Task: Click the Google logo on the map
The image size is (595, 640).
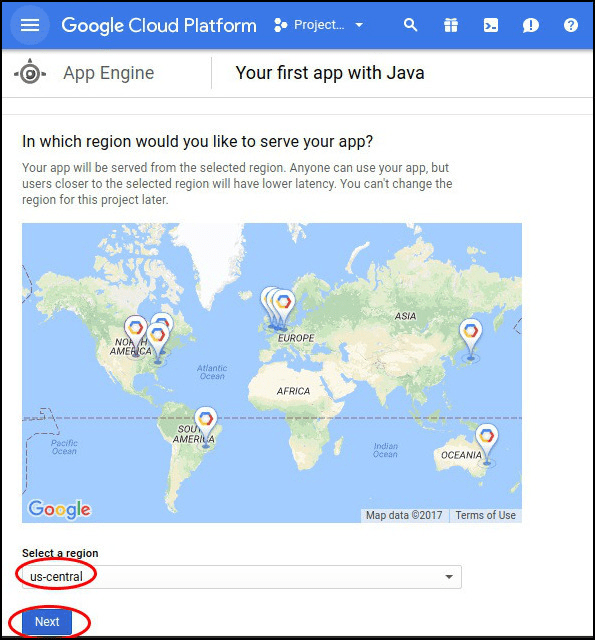Action: tap(60, 509)
